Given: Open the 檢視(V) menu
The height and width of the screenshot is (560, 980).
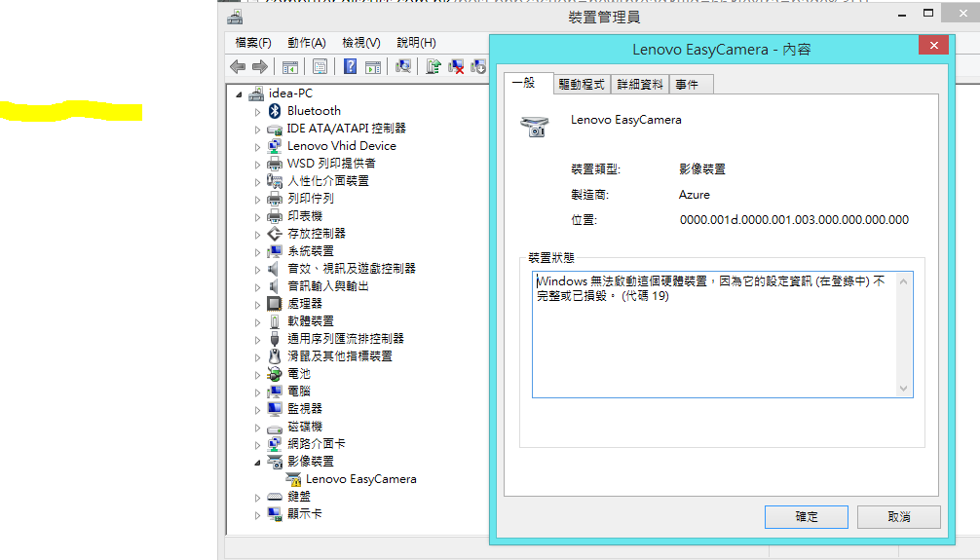Looking at the screenshot, I should [361, 43].
